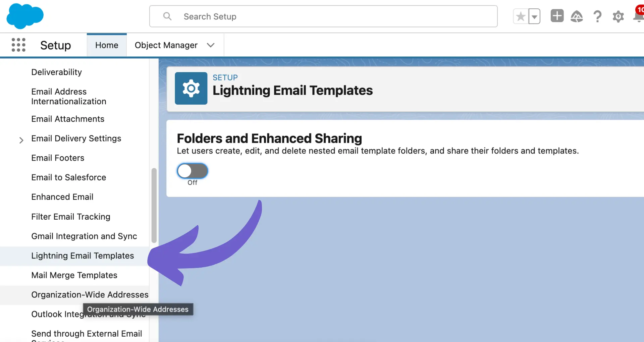Switch to the Home tab
644x342 pixels.
coord(107,45)
